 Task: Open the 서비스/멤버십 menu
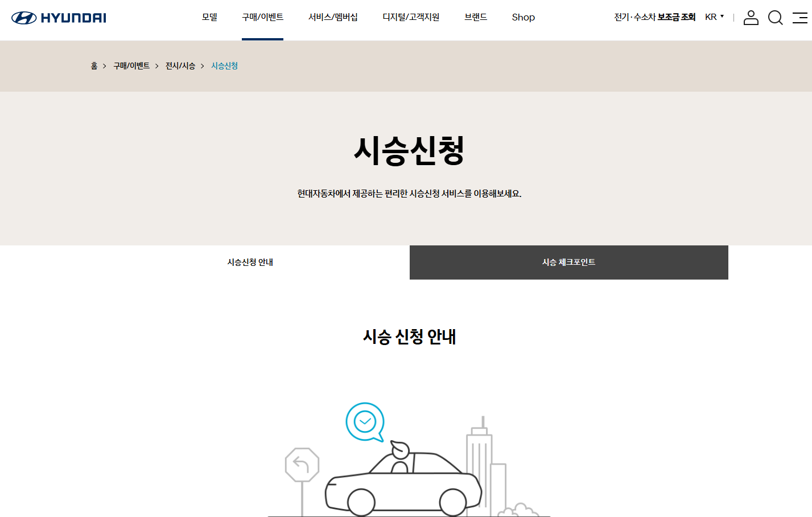click(x=333, y=17)
